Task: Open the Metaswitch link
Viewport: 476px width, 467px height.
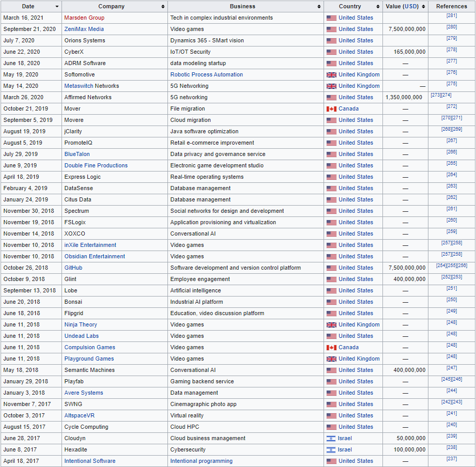Action: pos(79,86)
